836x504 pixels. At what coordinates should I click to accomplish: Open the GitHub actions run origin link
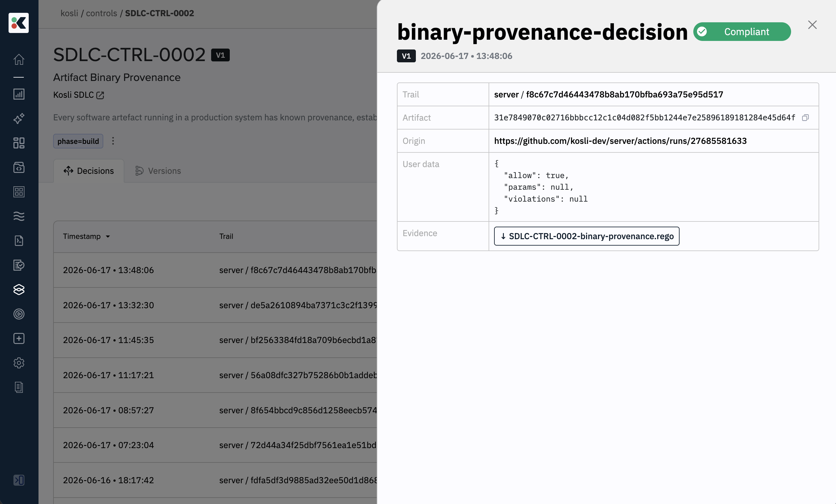coord(620,141)
